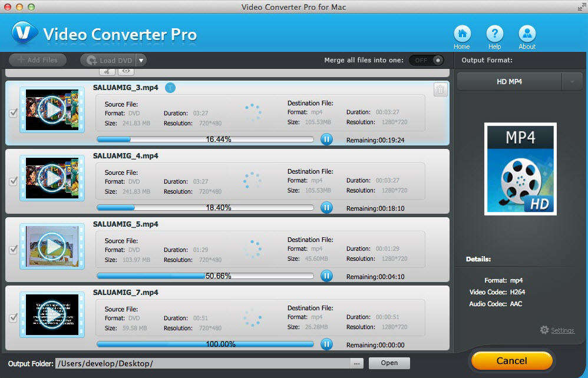Select the SALUAMIG_4.mp4 file name
The width and height of the screenshot is (588, 378).
125,156
